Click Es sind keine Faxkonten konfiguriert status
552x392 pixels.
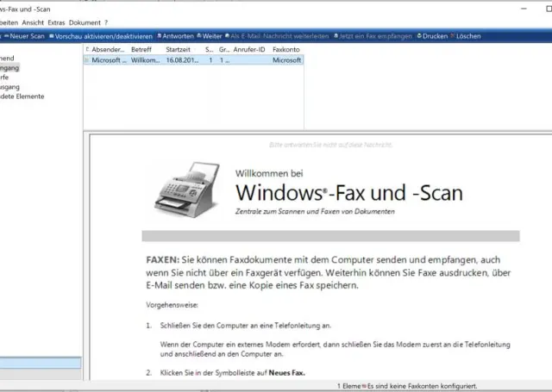[x=422, y=386]
